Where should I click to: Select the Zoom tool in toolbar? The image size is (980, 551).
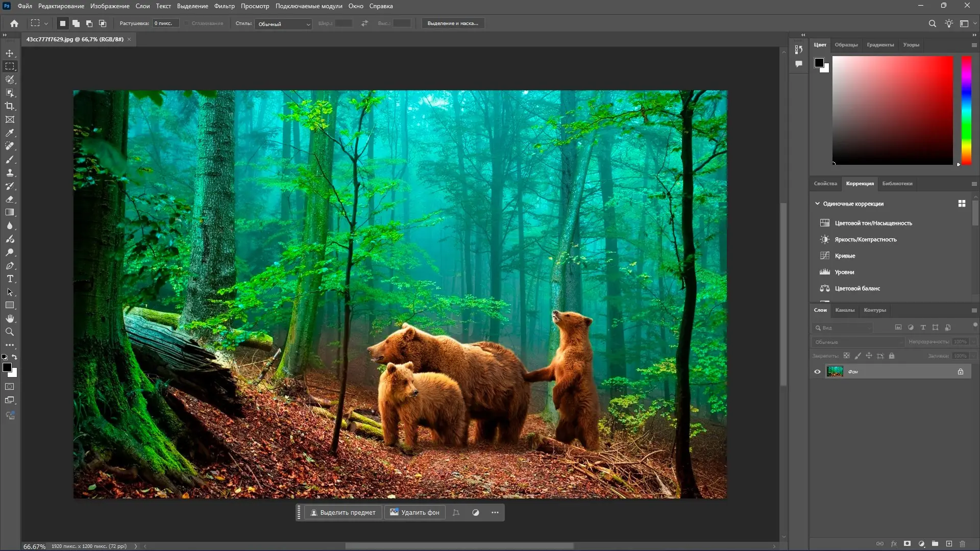tap(10, 332)
